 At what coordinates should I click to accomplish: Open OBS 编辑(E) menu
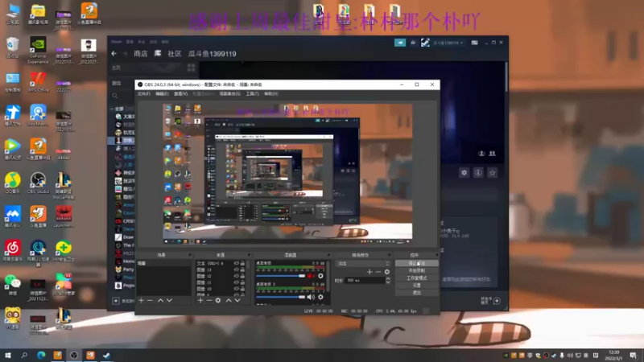coord(162,94)
